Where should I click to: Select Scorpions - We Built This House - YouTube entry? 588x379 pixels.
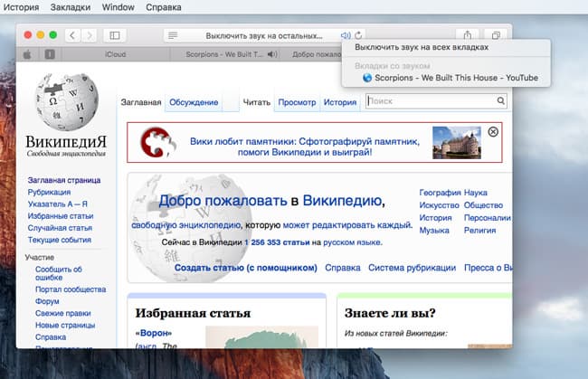[x=446, y=78]
